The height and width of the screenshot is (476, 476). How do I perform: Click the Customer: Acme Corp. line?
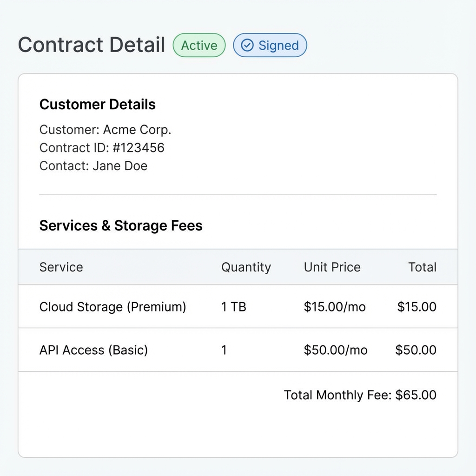[x=105, y=129]
